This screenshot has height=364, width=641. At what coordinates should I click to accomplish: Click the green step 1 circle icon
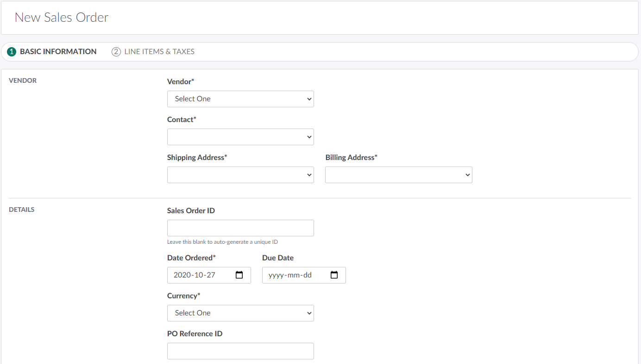coord(12,52)
